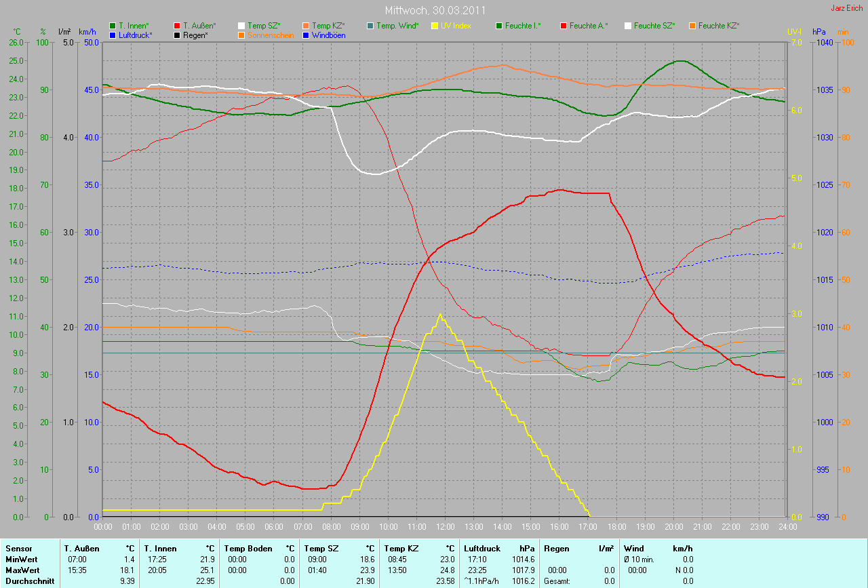The height and width of the screenshot is (588, 868).
Task: Select the Luftdruck maximum value 1017.9
Action: pos(523,570)
